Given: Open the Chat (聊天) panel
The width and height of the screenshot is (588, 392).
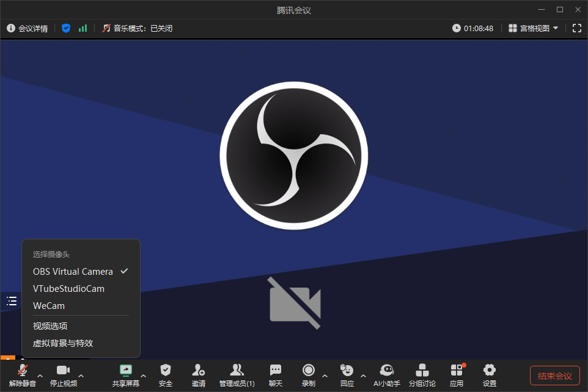Looking at the screenshot, I should click(276, 371).
